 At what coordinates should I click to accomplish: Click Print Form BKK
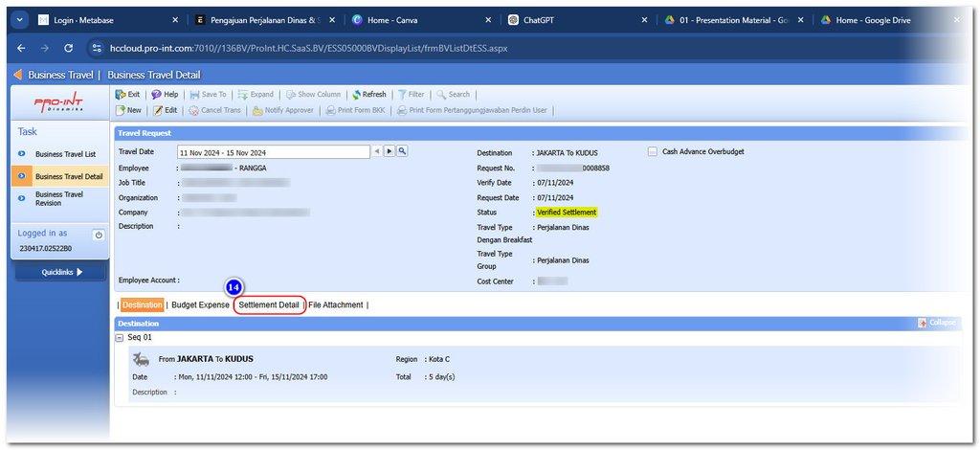click(357, 110)
